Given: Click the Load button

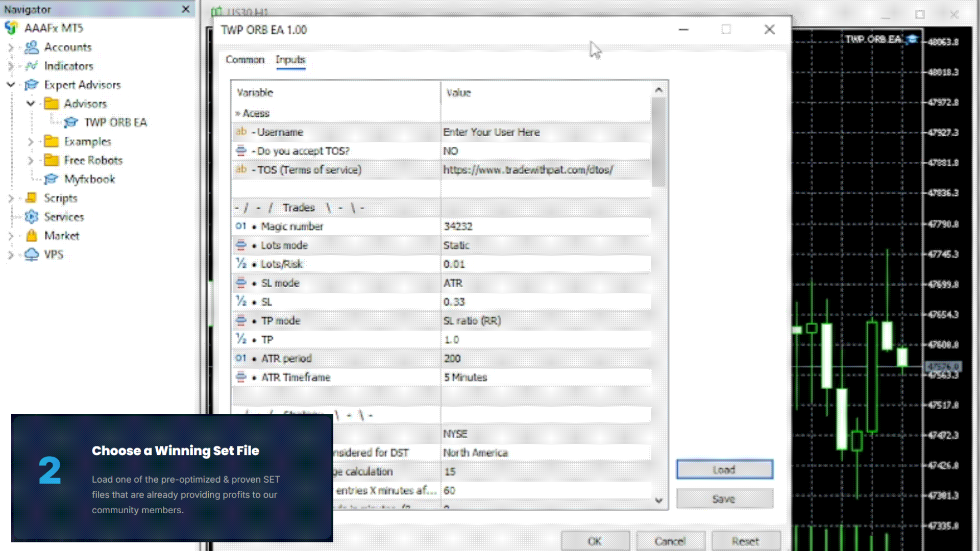Looking at the screenshot, I should click(x=724, y=470).
